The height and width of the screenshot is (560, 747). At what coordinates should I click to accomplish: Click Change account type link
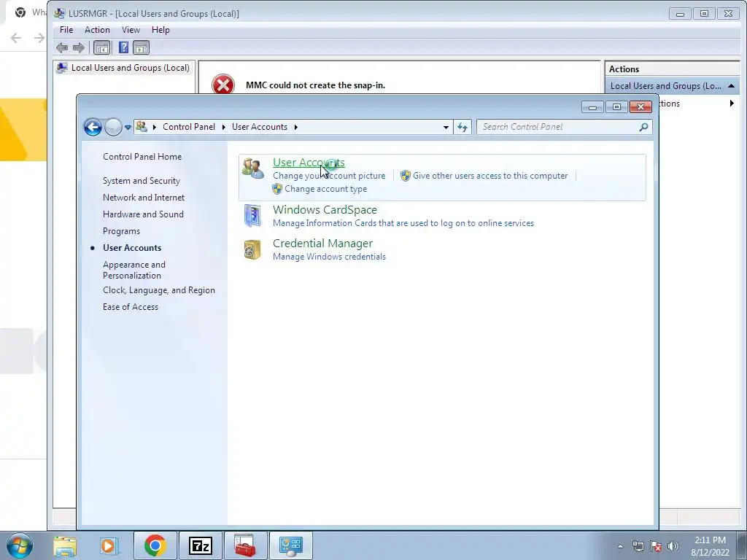pos(326,189)
